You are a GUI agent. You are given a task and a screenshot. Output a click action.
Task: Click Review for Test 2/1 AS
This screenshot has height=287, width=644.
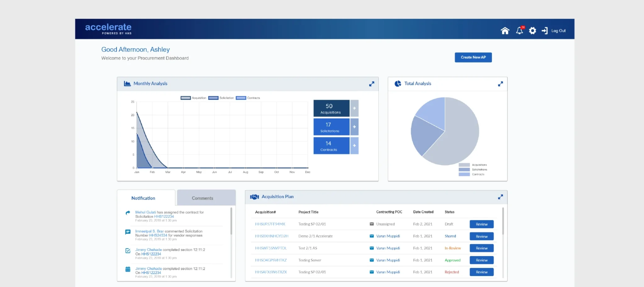tap(481, 248)
